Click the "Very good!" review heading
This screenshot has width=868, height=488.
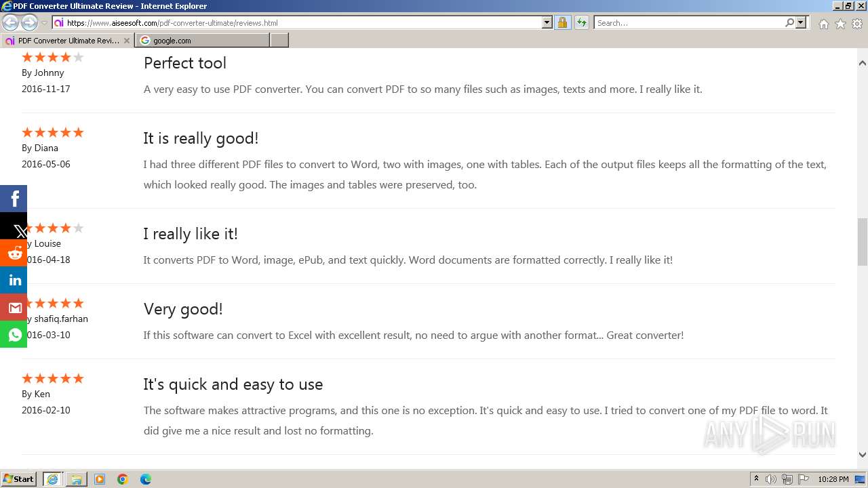coord(183,309)
